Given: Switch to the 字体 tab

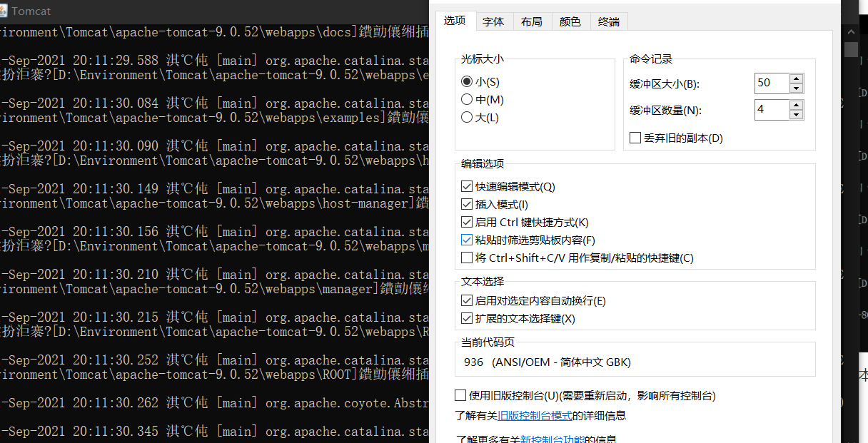Looking at the screenshot, I should click(x=493, y=21).
